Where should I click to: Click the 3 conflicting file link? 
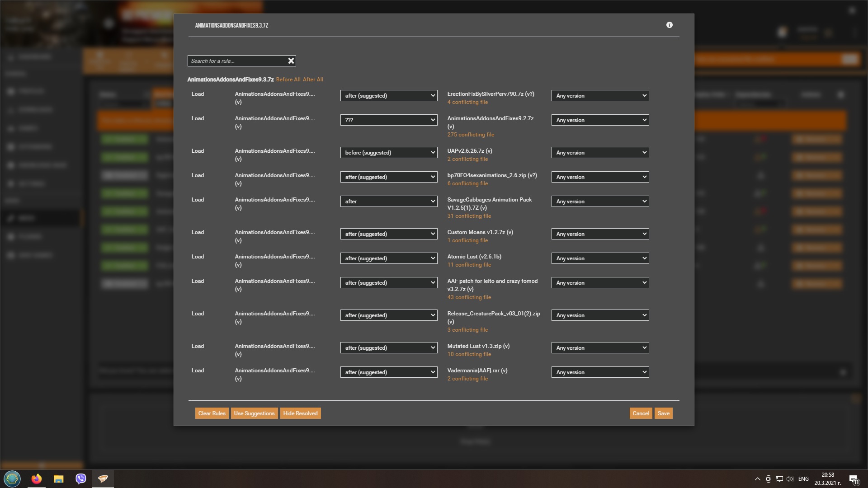point(467,330)
